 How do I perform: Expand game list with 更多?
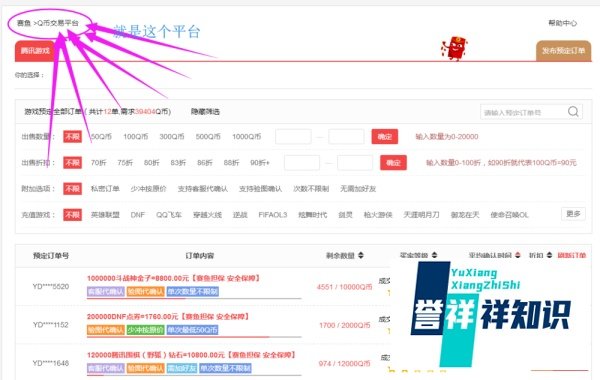(x=573, y=214)
